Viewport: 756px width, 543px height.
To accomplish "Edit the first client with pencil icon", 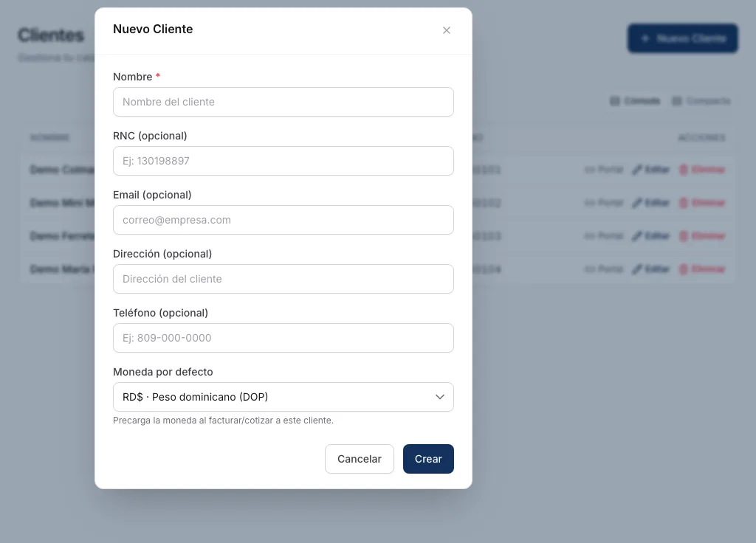I will (637, 170).
